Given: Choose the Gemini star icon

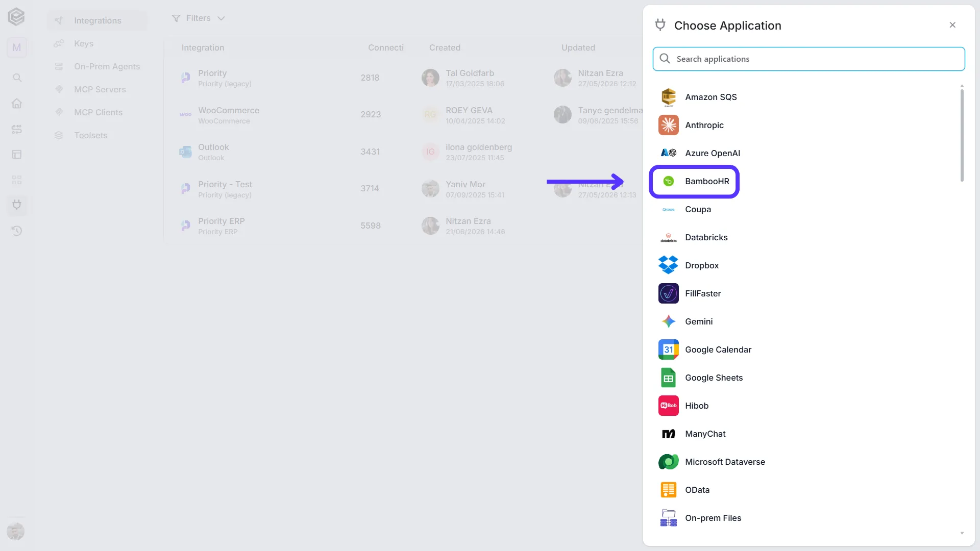Looking at the screenshot, I should click(x=668, y=321).
